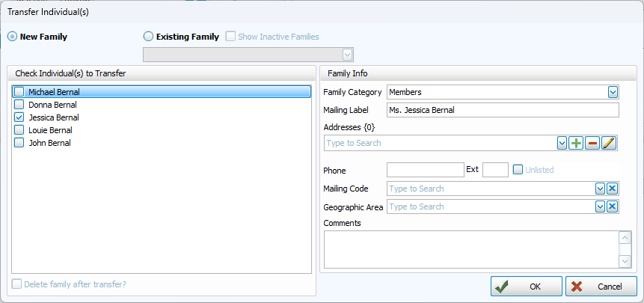Expand the Addresses dropdown arrow

point(562,143)
